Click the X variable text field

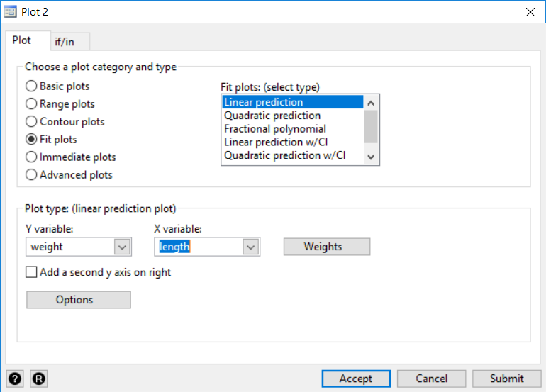(199, 247)
